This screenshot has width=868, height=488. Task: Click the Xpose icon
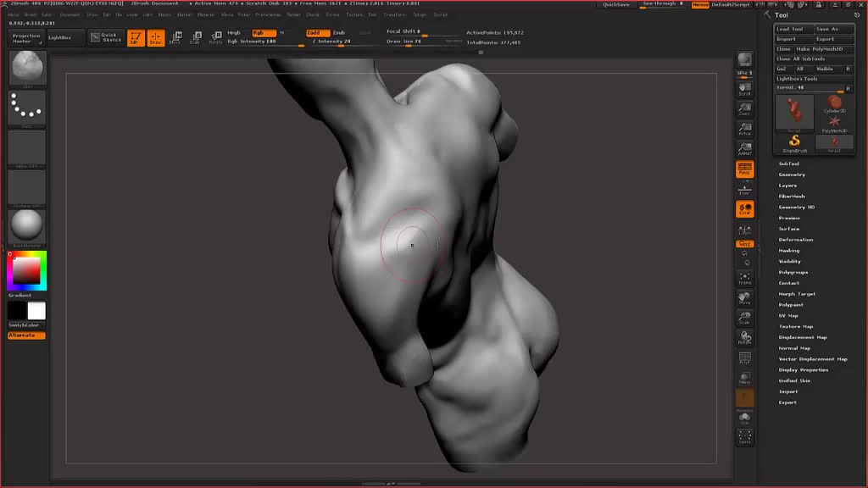[x=744, y=437]
